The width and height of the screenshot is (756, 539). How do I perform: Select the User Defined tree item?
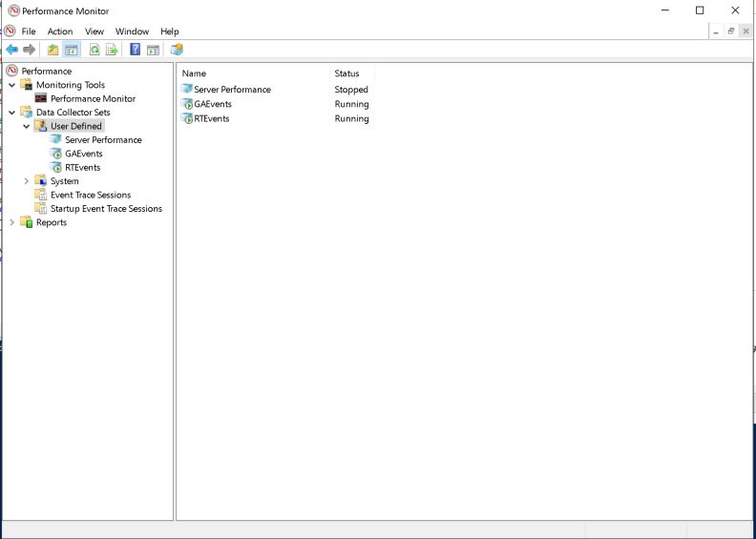(x=76, y=126)
